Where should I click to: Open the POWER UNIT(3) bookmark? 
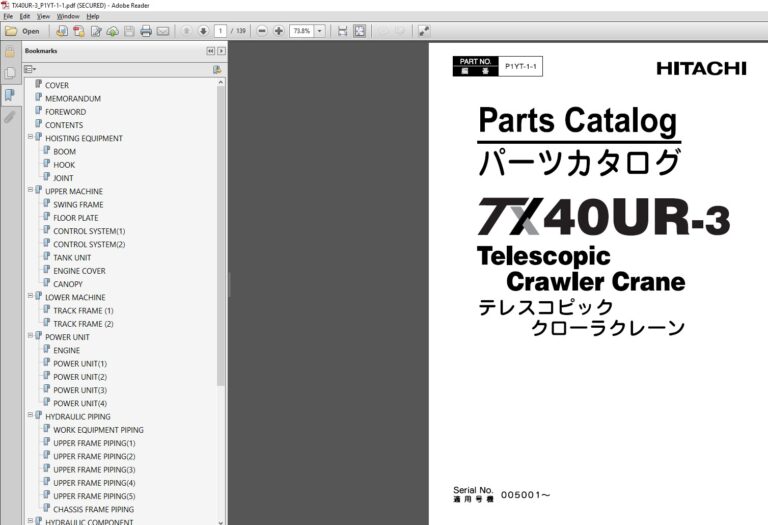pos(80,390)
